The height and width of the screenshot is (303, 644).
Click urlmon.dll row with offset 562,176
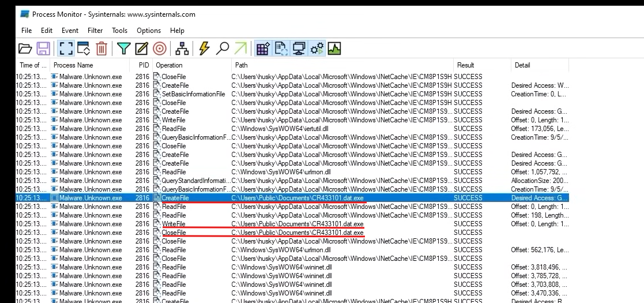[292, 249]
